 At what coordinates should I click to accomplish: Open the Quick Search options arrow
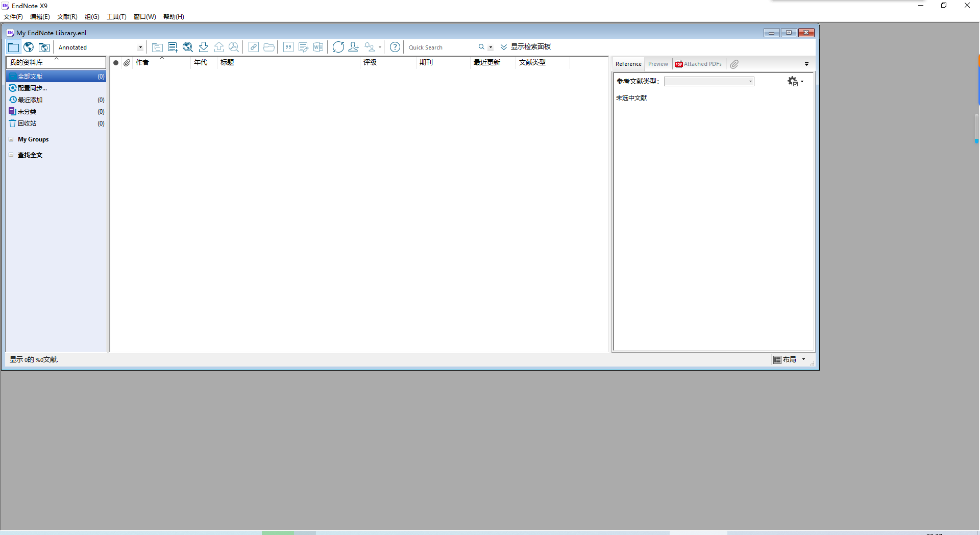coord(491,47)
